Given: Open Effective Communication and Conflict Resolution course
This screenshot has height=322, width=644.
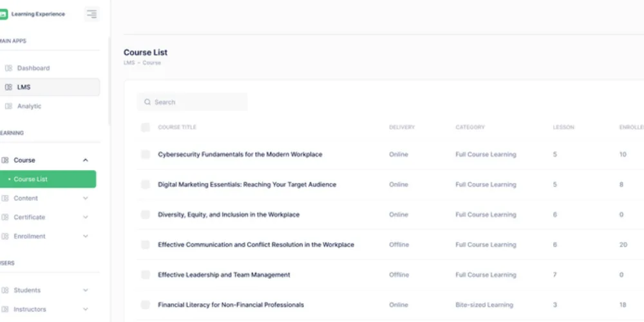Looking at the screenshot, I should click(x=256, y=244).
